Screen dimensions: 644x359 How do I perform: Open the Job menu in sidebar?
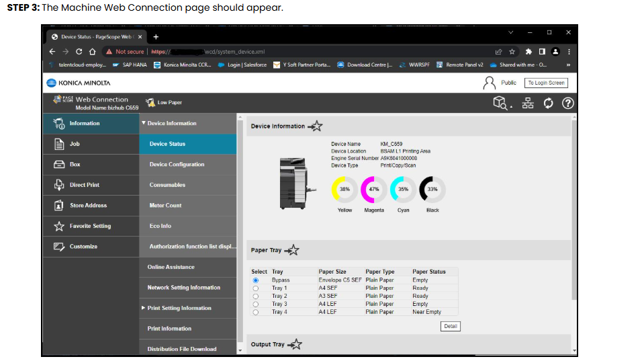[x=91, y=144]
